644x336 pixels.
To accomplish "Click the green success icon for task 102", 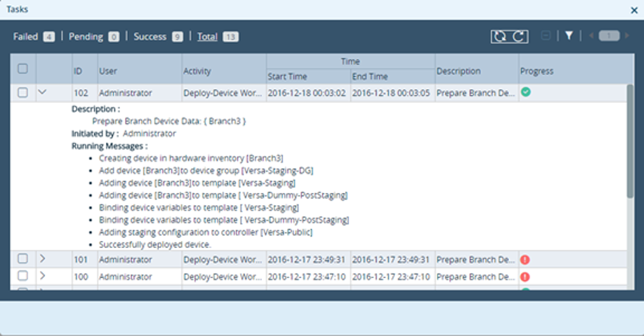I will pos(526,92).
